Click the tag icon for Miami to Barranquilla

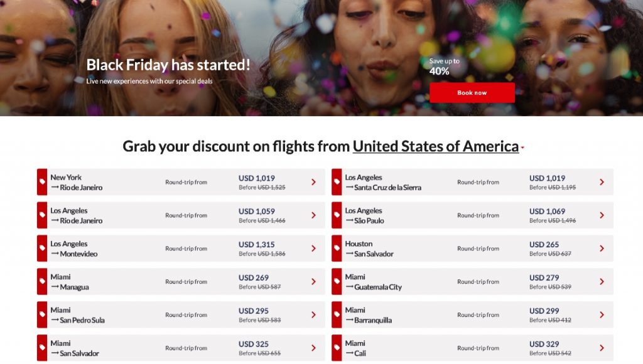(x=337, y=315)
